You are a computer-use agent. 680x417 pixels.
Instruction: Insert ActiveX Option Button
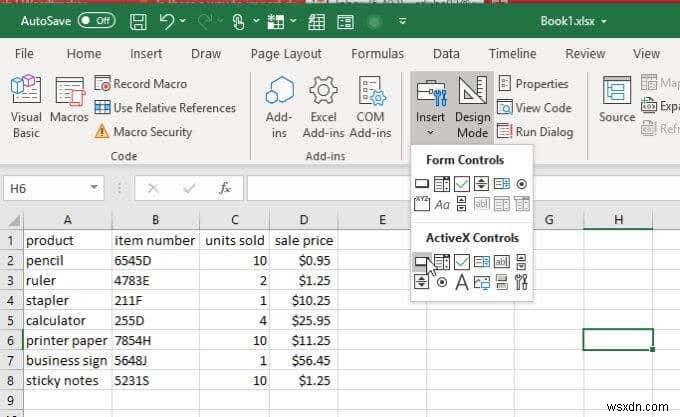click(x=442, y=282)
